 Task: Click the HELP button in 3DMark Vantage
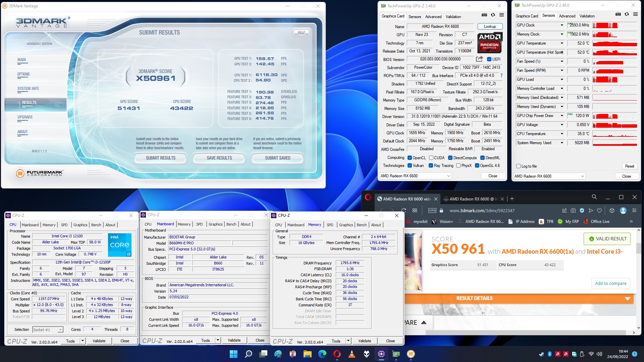tap(301, 33)
